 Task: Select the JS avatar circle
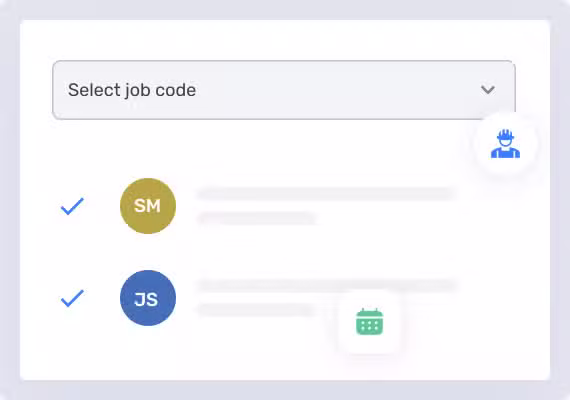[x=148, y=298]
